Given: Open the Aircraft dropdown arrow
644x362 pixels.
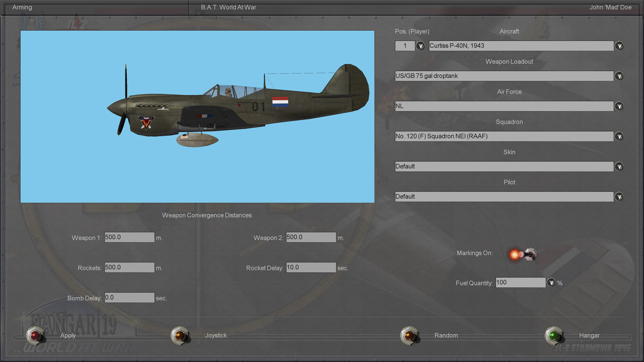Looking at the screenshot, I should [x=619, y=46].
